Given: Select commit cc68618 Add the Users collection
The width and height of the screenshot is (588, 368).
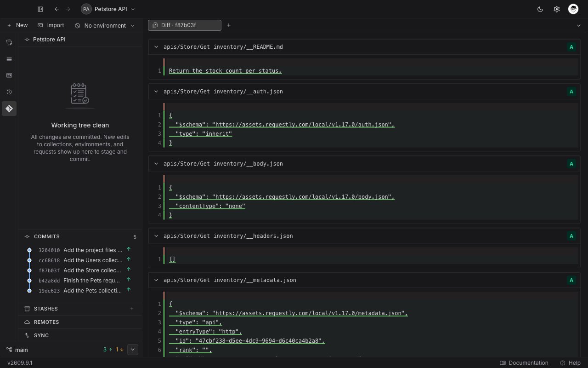Looking at the screenshot, I should (80, 260).
